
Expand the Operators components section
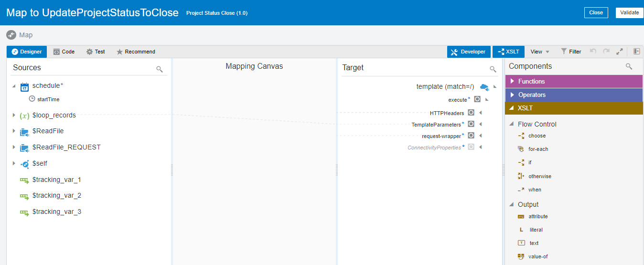coord(513,95)
